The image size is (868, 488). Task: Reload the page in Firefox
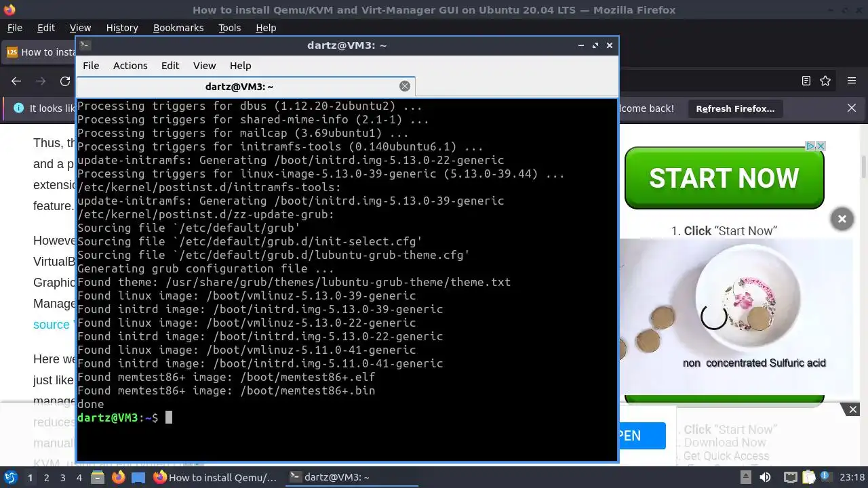[x=65, y=81]
